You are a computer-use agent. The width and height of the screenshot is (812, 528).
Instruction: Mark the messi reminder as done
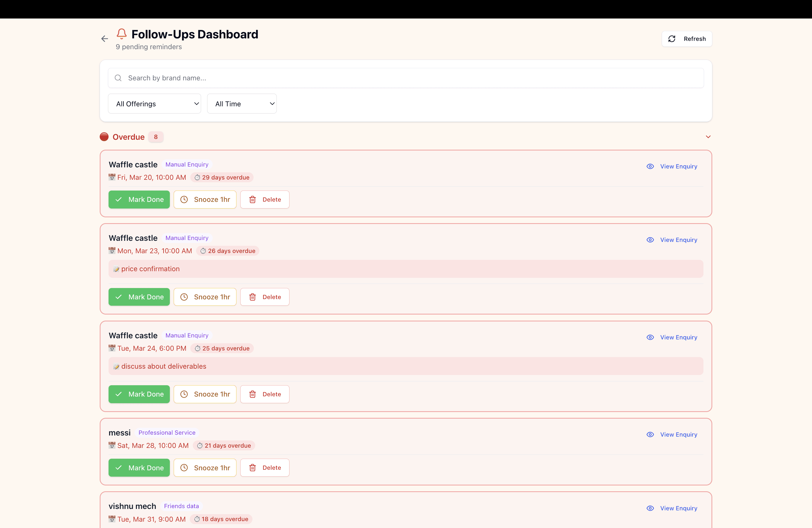pos(139,468)
